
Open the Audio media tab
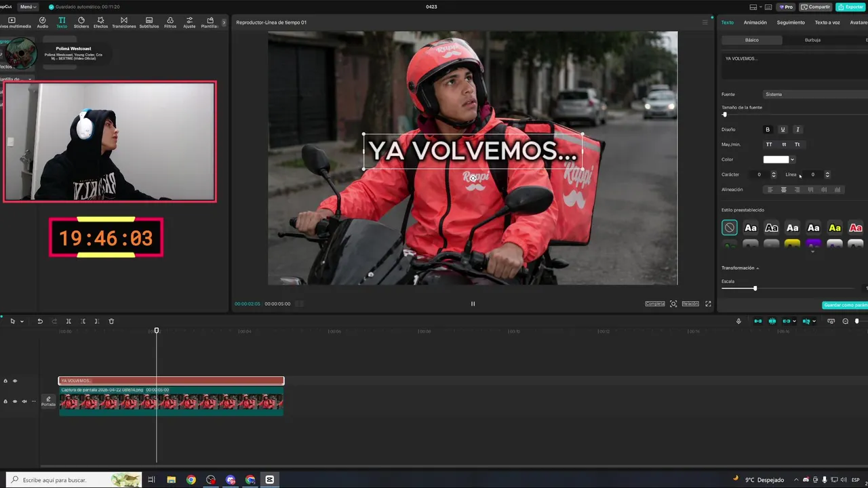click(42, 22)
